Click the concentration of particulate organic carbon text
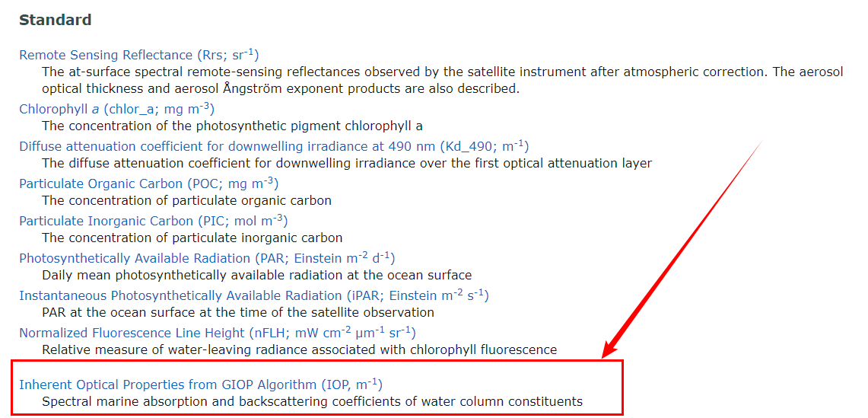Screen dimensions: 868x418 186,200
